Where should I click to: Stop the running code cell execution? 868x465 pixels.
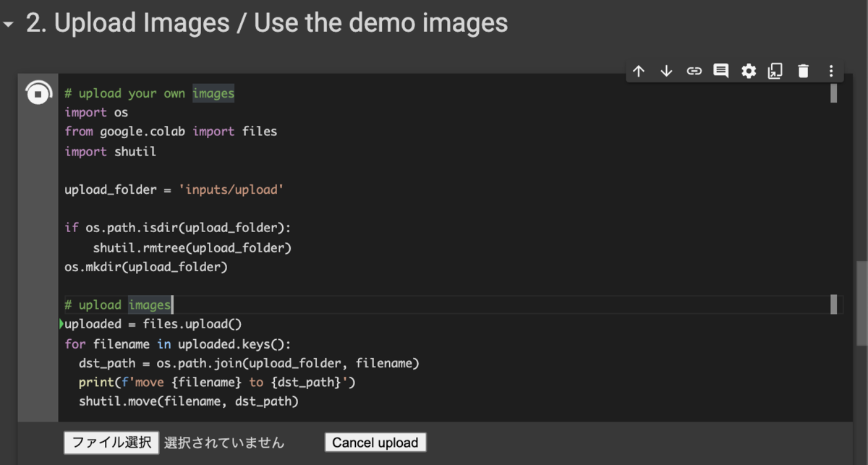(38, 92)
